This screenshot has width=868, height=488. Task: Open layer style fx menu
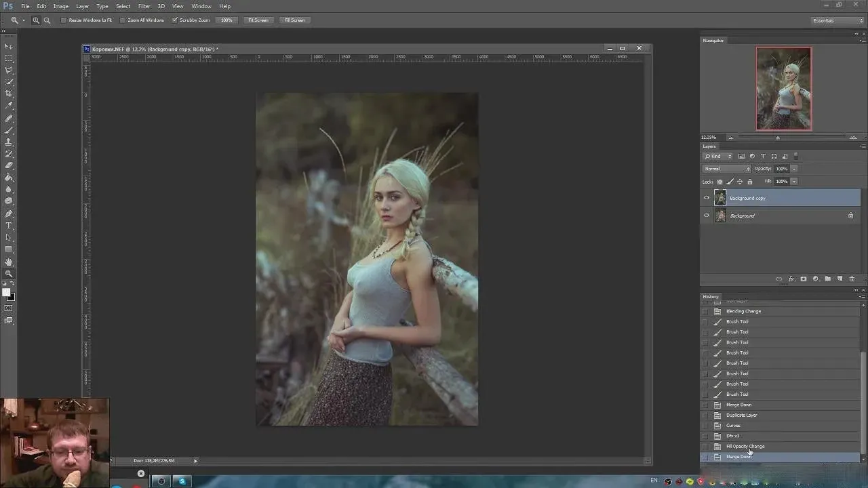tap(791, 279)
